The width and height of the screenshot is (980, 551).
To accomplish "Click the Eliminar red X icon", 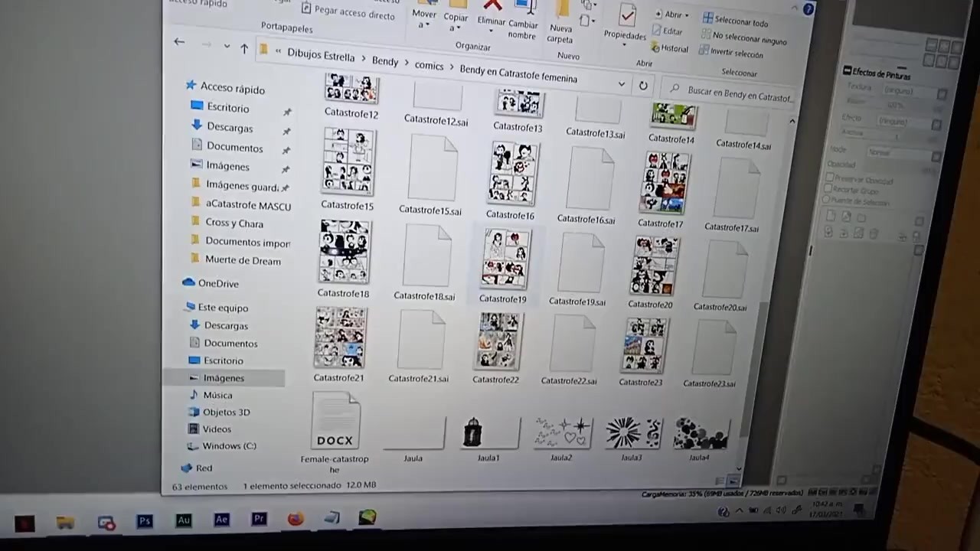I will [492, 5].
